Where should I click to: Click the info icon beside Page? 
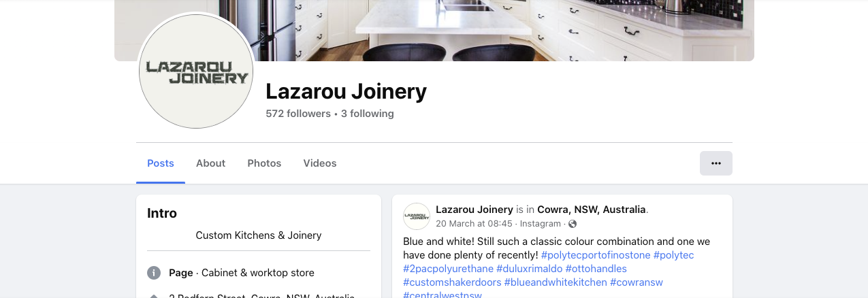pyautogui.click(x=154, y=273)
